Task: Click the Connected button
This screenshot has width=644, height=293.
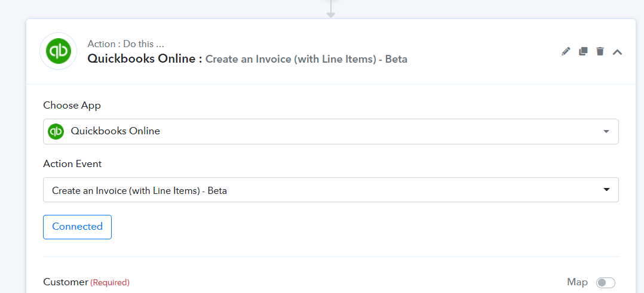Action: (x=77, y=227)
